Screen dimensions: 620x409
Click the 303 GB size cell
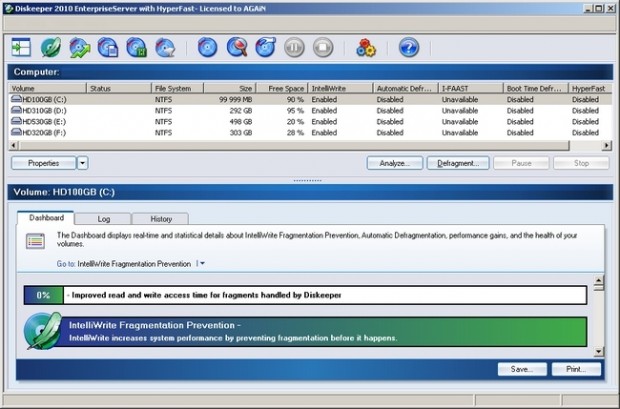[241, 133]
